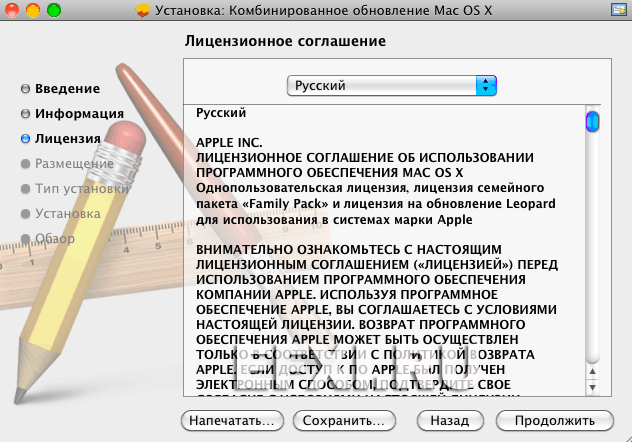Open the Русский language dropdown
This screenshot has height=442, width=632.
pyautogui.click(x=391, y=86)
